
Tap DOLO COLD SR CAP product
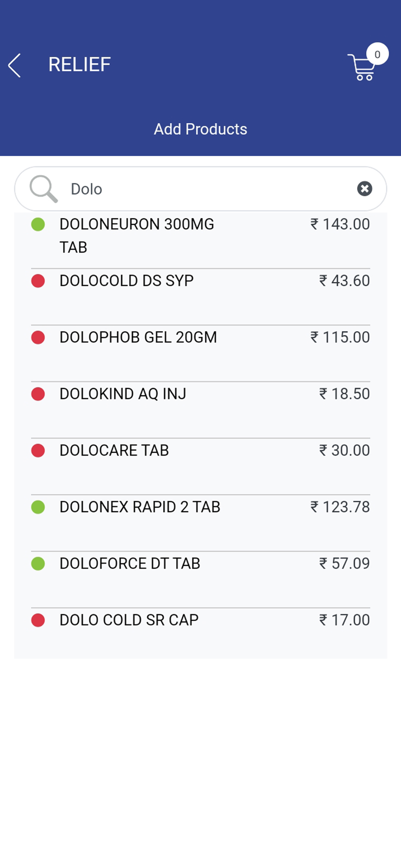129,620
